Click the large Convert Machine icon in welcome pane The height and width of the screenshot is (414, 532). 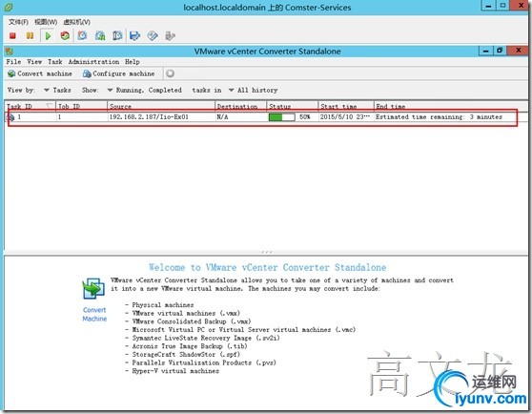coord(93,288)
